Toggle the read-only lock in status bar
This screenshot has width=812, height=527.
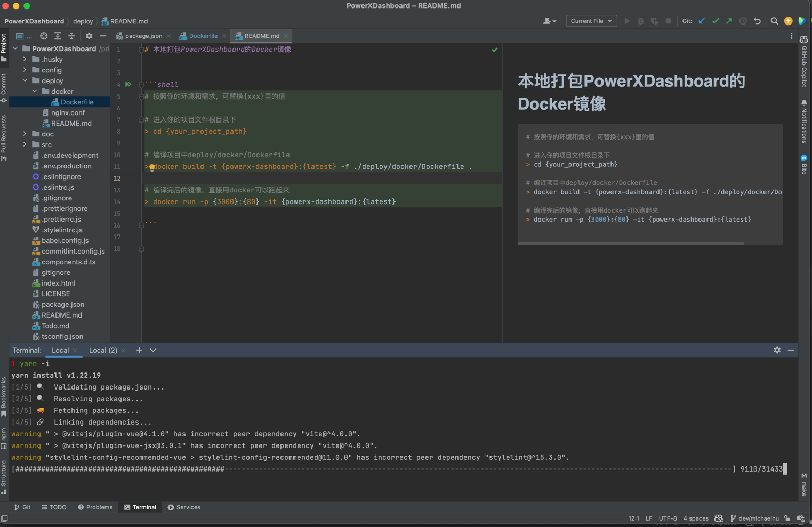pos(787,518)
